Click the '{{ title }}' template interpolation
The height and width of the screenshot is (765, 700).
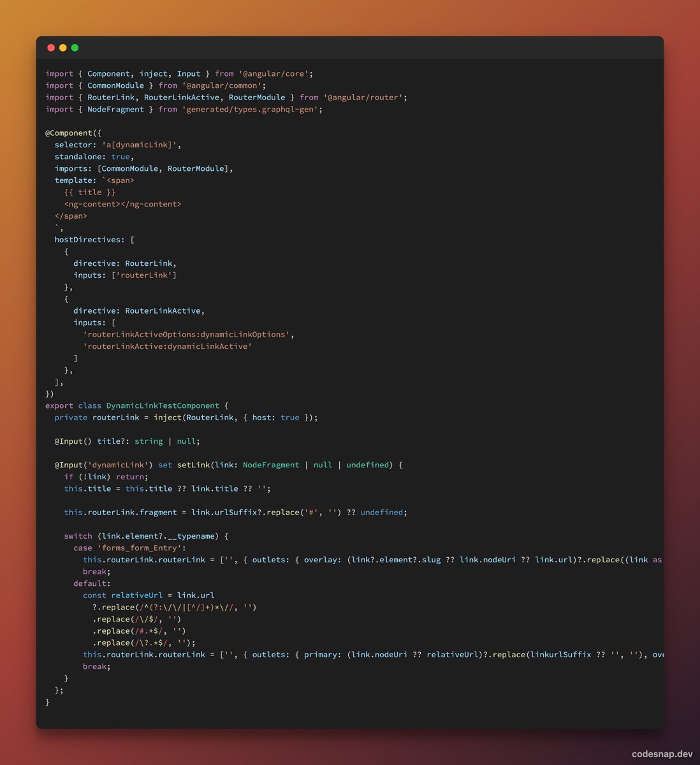[90, 192]
